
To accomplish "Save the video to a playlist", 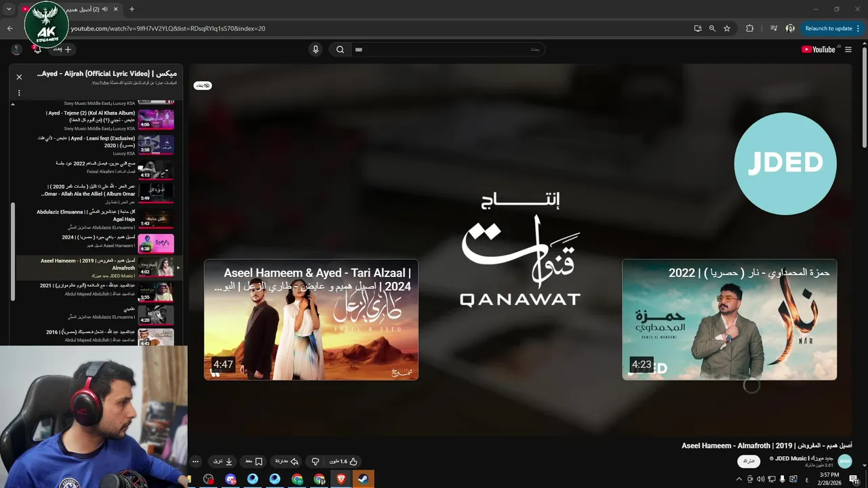I will (x=254, y=462).
